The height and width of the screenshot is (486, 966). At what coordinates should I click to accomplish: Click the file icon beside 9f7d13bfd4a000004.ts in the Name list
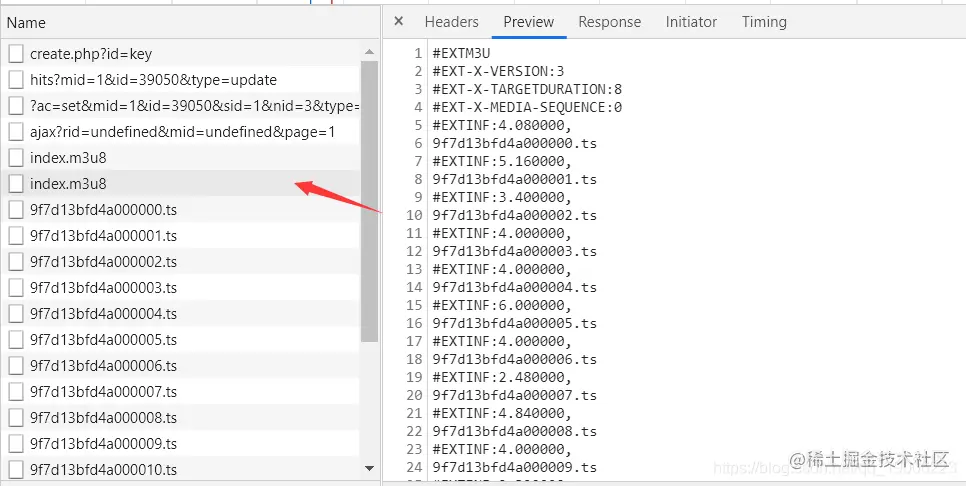tap(16, 314)
